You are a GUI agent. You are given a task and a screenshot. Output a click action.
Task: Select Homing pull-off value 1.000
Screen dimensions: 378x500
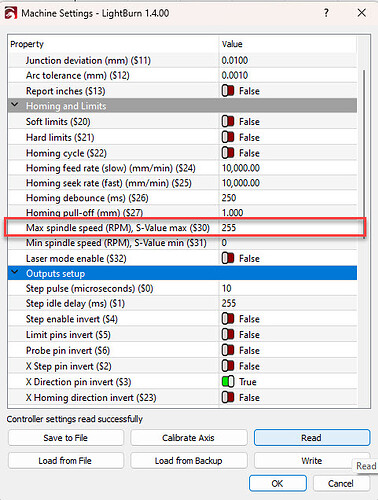(x=232, y=213)
